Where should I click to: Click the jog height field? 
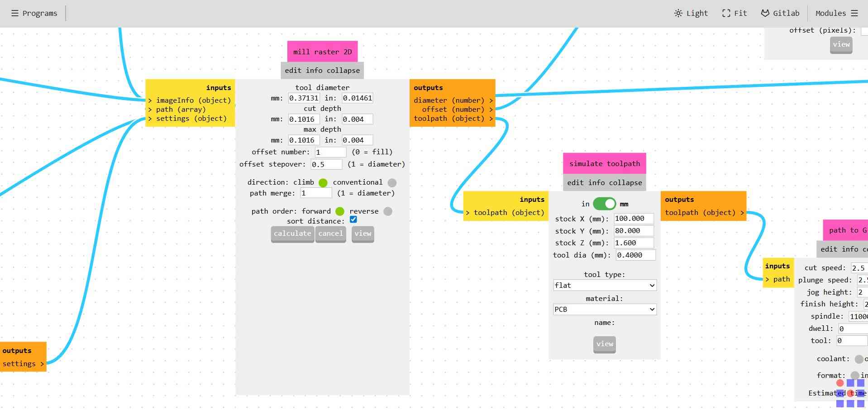[862, 292]
